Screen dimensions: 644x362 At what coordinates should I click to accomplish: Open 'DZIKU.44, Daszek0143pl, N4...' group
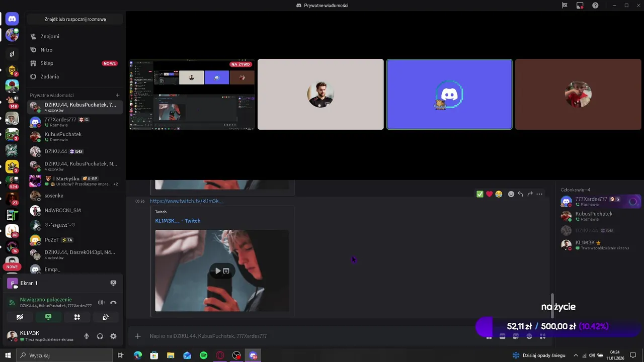[x=75, y=254]
